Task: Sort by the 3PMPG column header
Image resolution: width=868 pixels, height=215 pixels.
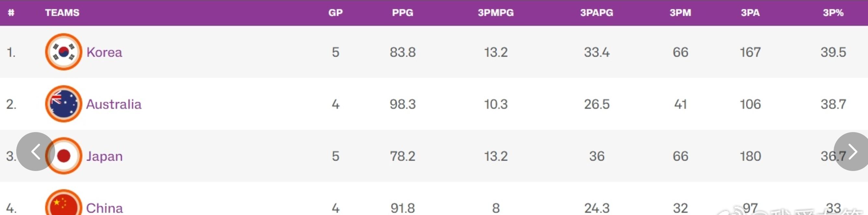Action: tap(496, 13)
